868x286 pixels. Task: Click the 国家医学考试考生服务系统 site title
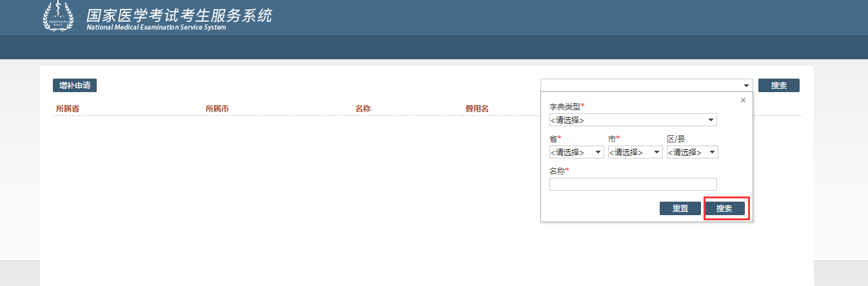[179, 15]
